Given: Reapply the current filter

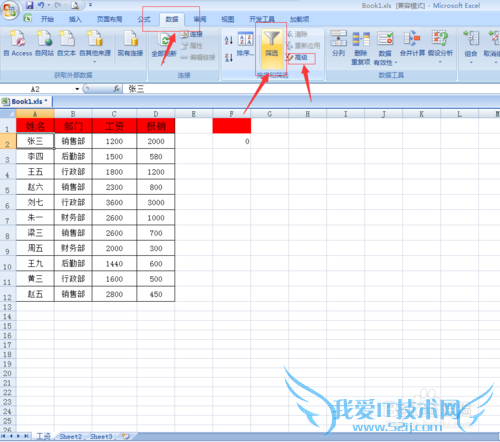Looking at the screenshot, I should (303, 45).
